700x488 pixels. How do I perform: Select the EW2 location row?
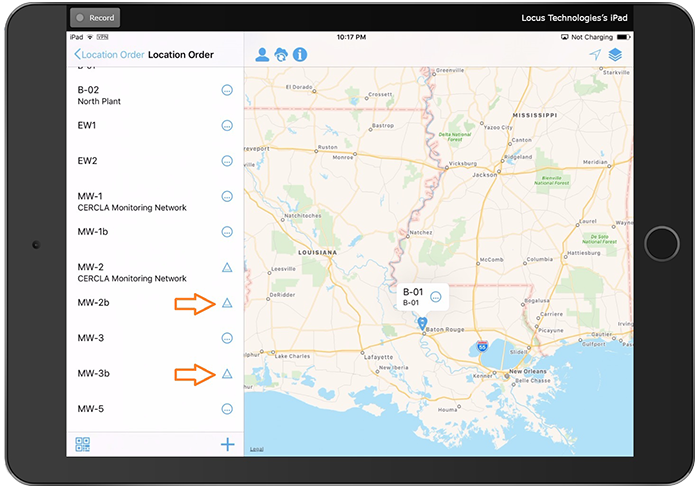155,166
